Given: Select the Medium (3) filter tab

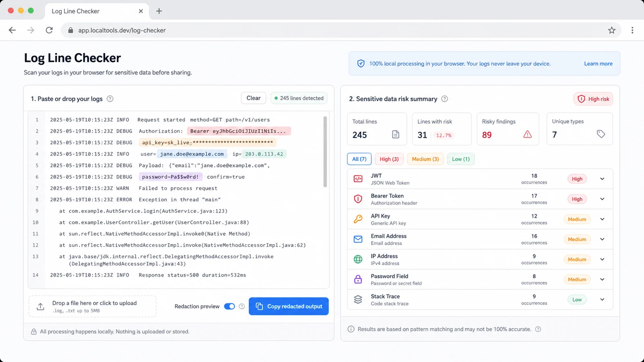Looking at the screenshot, I should tap(425, 159).
